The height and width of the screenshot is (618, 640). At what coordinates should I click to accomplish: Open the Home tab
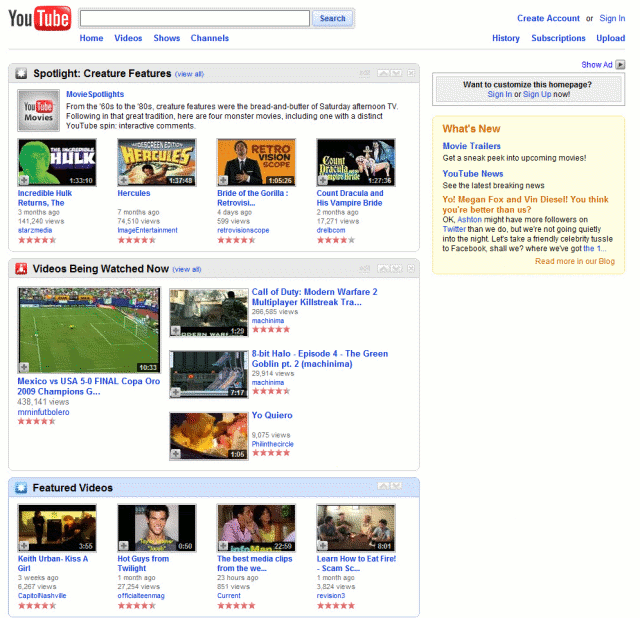coord(91,38)
